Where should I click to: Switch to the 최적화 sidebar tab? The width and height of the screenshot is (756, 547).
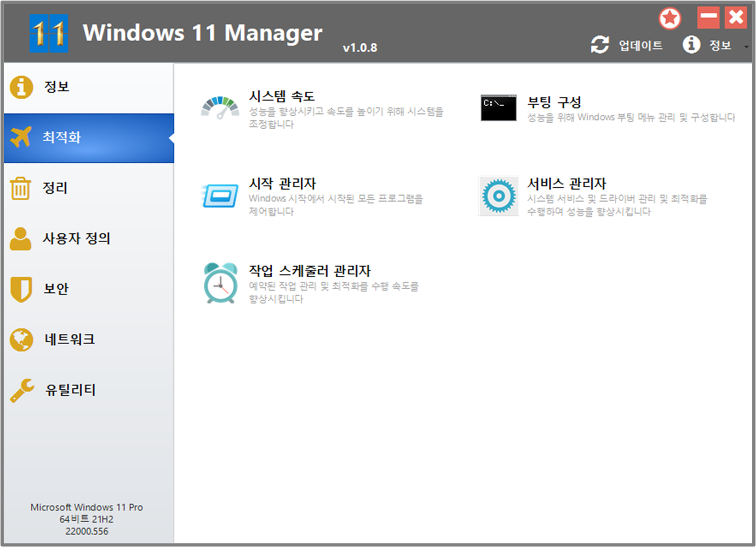click(89, 138)
